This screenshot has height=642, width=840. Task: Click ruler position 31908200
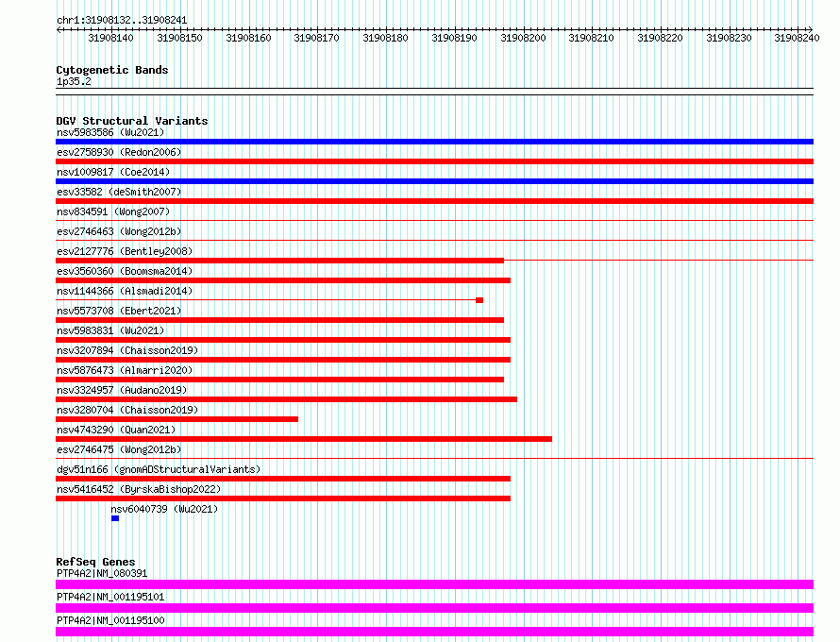coord(523,38)
